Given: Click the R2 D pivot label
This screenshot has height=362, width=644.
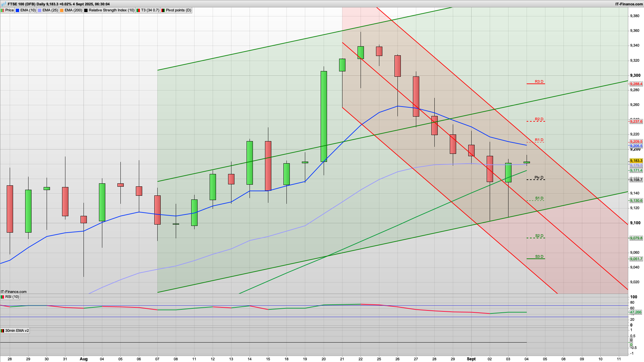Looking at the screenshot, I should (x=539, y=119).
